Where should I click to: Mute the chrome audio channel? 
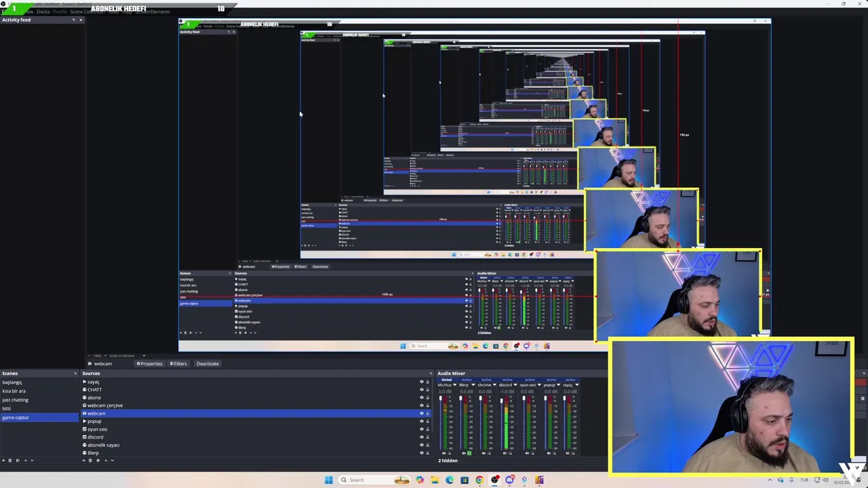[484, 453]
